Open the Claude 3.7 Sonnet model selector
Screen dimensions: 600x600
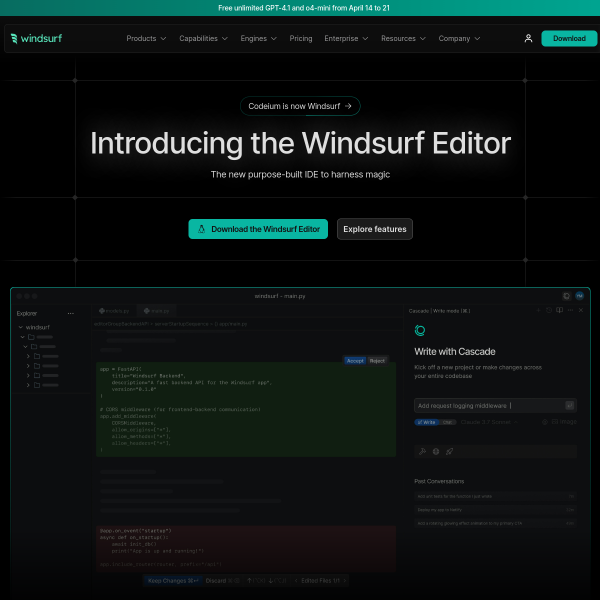(489, 422)
